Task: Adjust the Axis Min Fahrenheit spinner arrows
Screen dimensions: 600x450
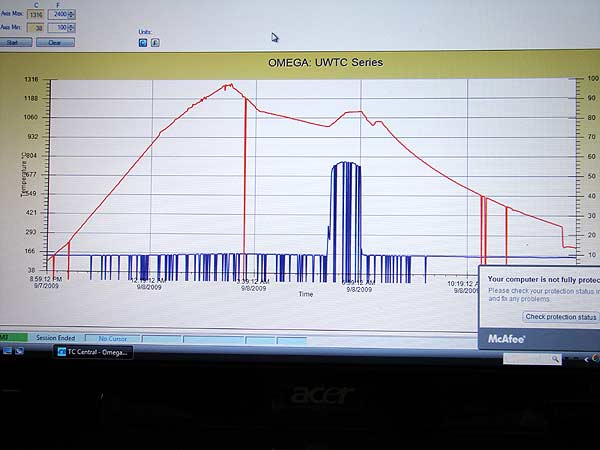Action: click(x=72, y=28)
